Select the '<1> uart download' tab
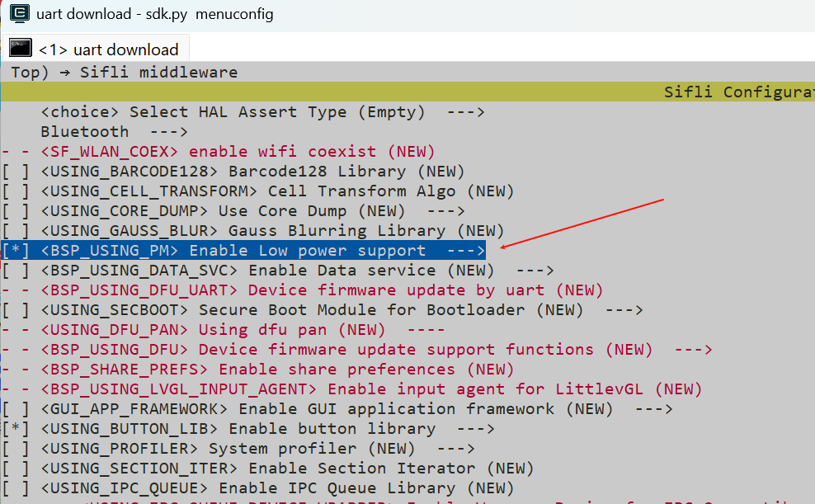This screenshot has width=815, height=504. click(108, 49)
